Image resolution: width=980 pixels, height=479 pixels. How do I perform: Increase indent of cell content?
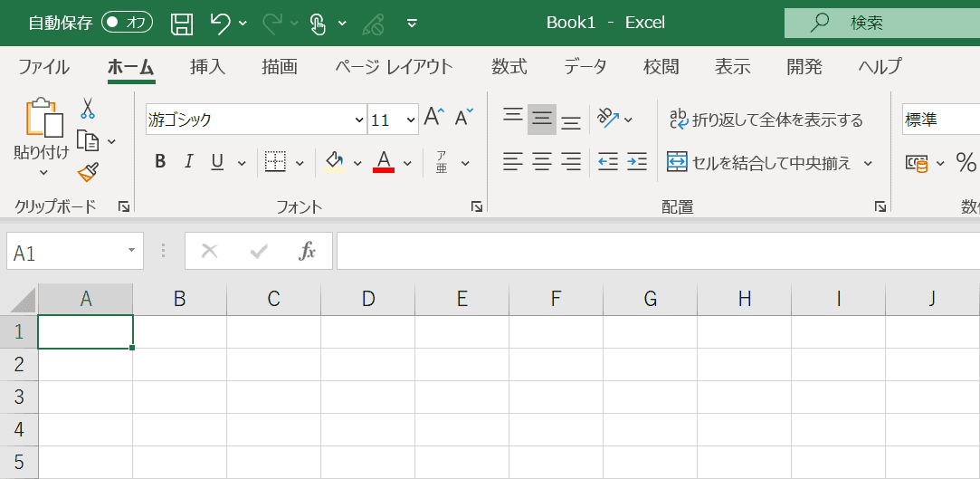[637, 162]
